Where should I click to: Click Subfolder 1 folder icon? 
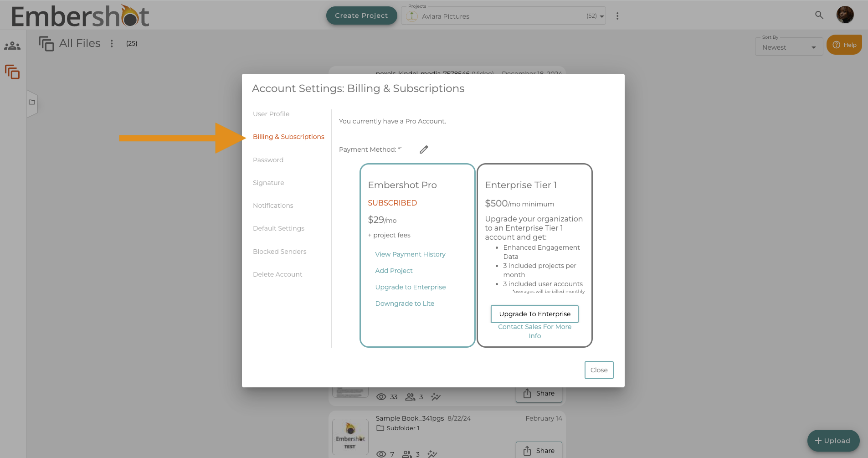[x=380, y=428]
